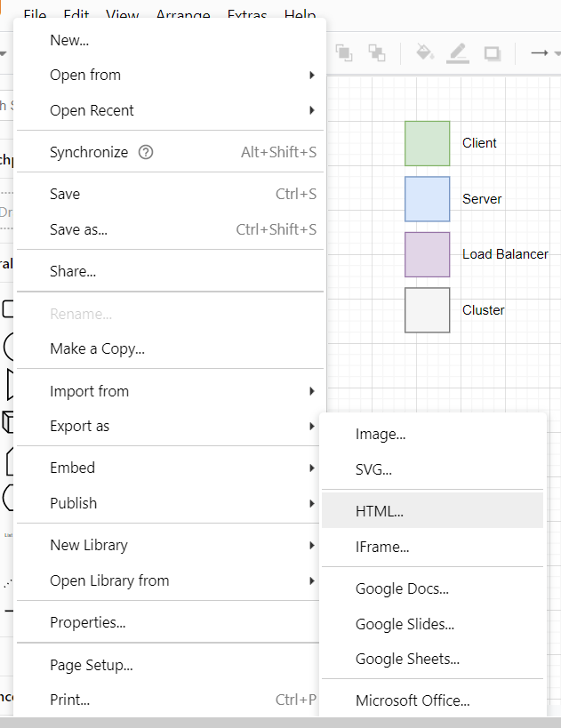Open the Extras menu
This screenshot has width=561, height=728.
pos(246,15)
